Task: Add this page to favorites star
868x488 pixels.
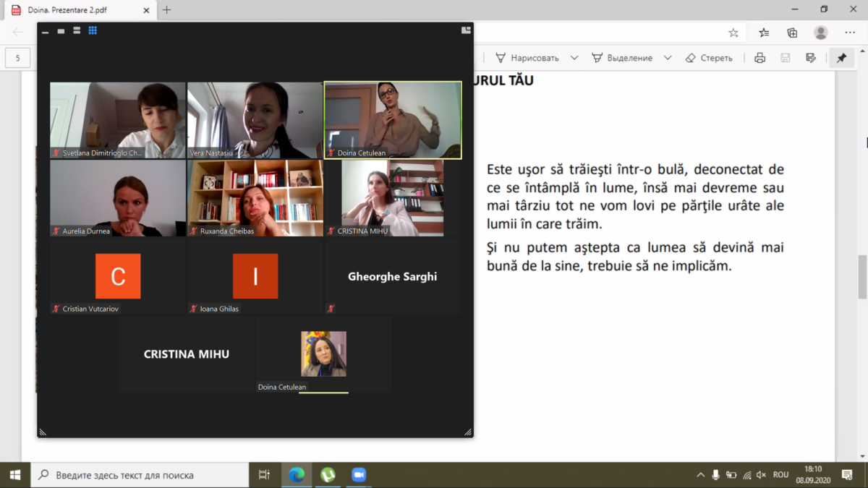Action: 733,33
